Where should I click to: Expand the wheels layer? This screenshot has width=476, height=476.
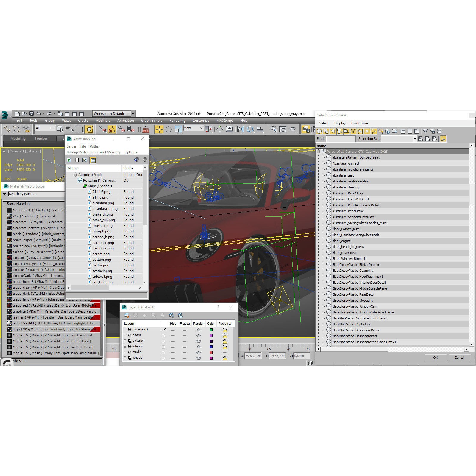click(125, 358)
